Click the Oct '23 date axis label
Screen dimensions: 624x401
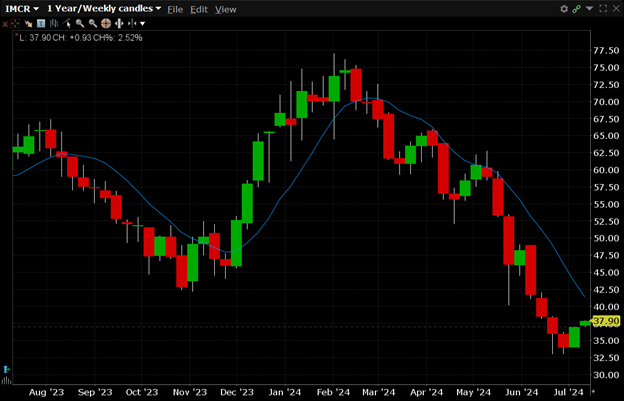(142, 393)
